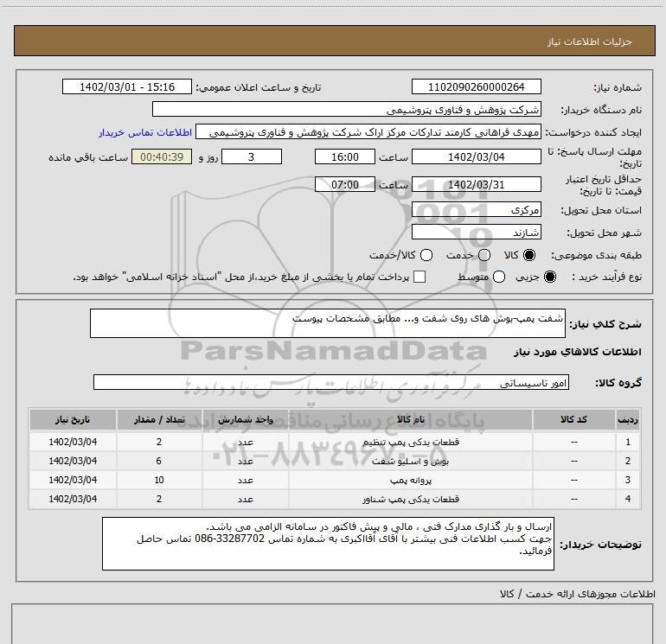666x644 pixels.
Task: Select the متوسط purchase type radio
Action: click(499, 277)
